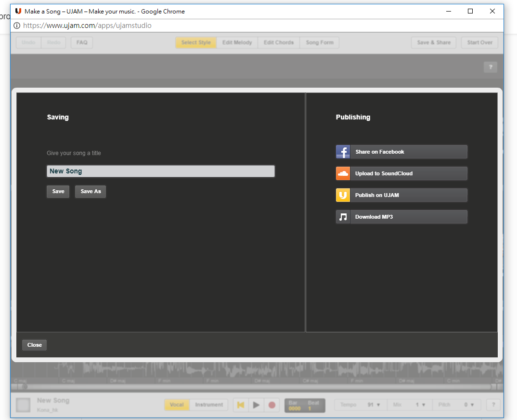Switch to the Edit Melody tab

237,42
